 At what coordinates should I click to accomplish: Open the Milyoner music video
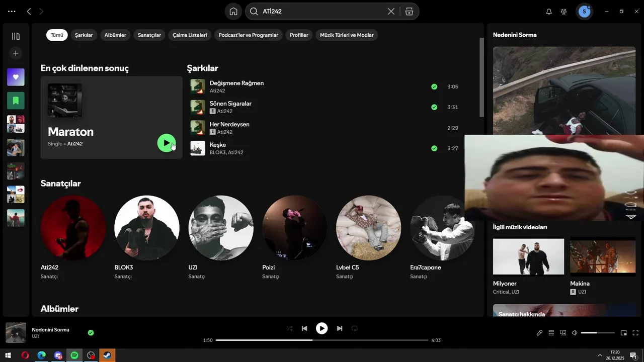[x=528, y=266]
